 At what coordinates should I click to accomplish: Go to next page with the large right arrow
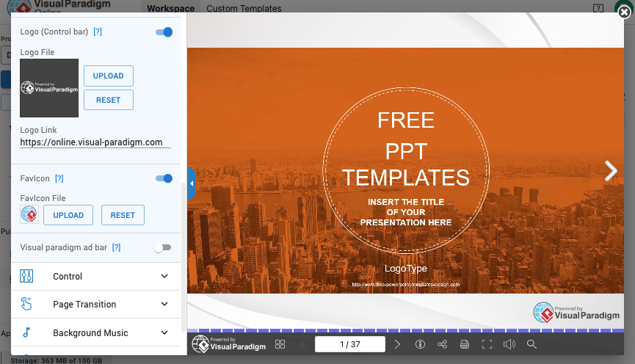(x=611, y=171)
